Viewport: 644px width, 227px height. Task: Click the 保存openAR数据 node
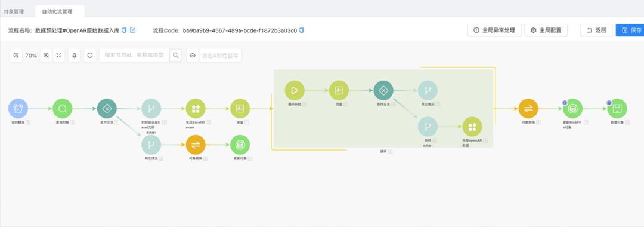(x=472, y=127)
